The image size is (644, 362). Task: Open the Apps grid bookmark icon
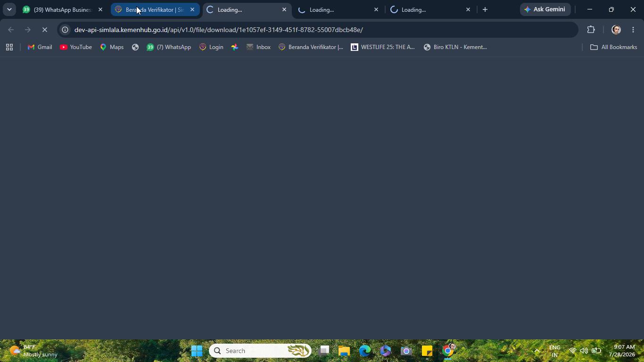point(9,47)
